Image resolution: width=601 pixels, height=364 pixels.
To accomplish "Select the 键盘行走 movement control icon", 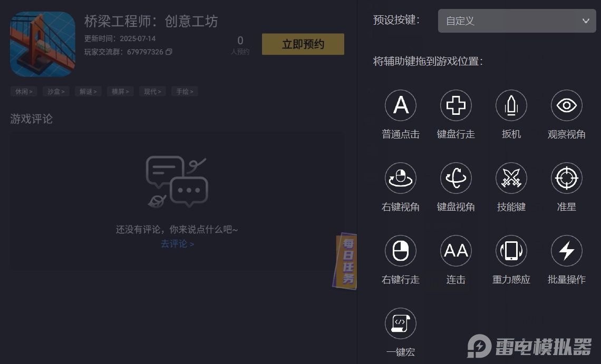I will pyautogui.click(x=455, y=105).
